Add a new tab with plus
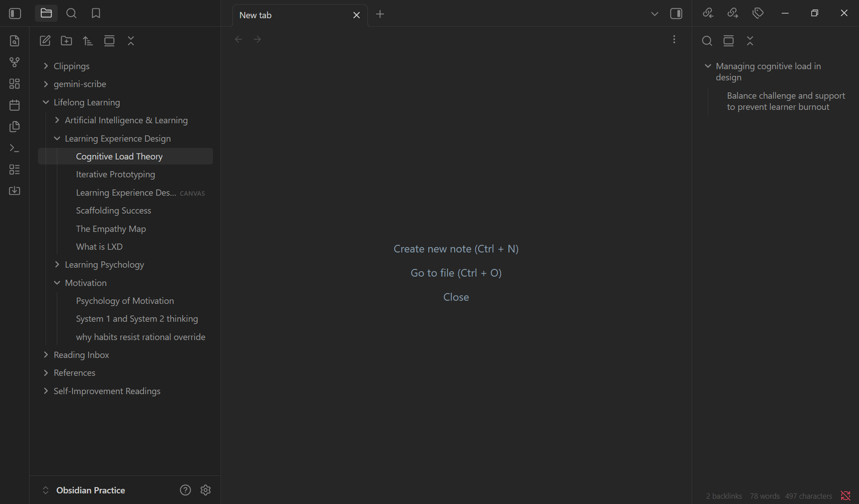 380,14
